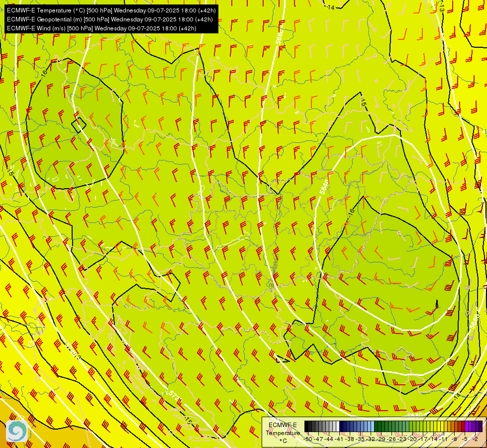The image size is (487, 448).
Task: Click the swirl weather logo icon
Action: [x=17, y=431]
